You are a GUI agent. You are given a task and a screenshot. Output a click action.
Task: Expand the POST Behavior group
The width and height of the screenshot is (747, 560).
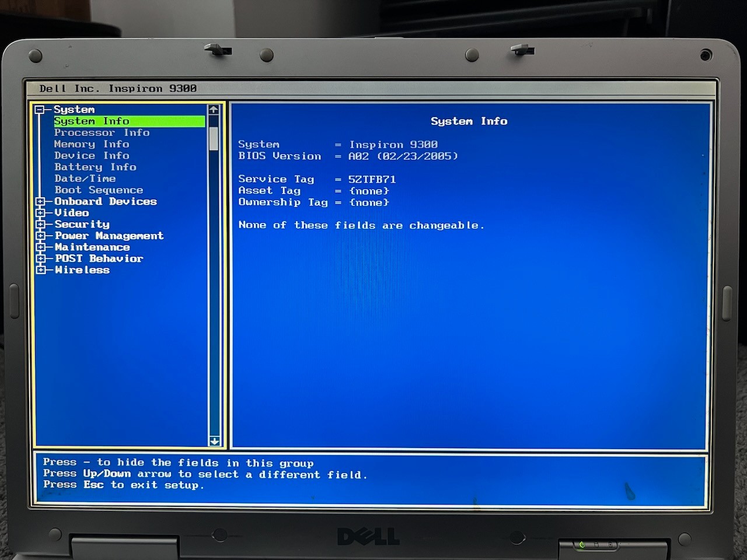pos(40,258)
